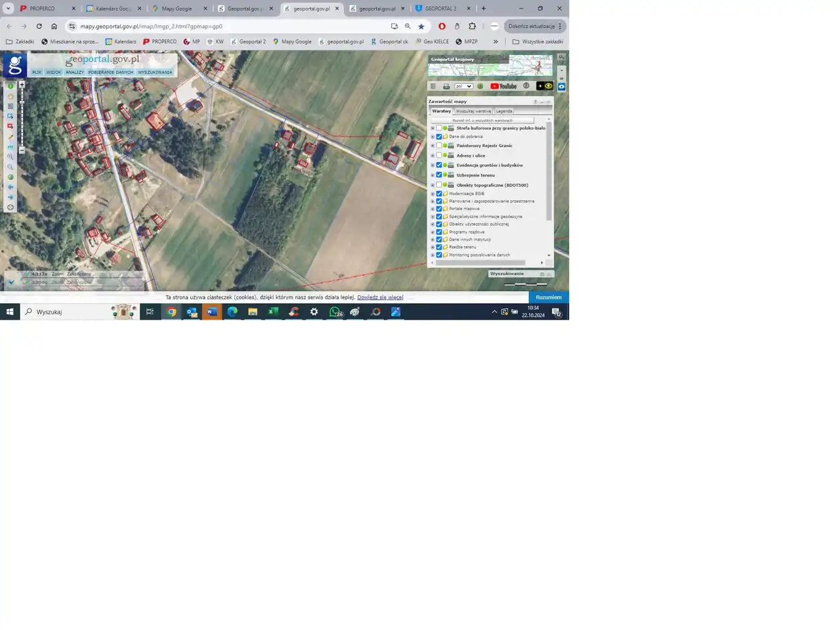Open the Dowiedz się więcej link
This screenshot has width=840, height=630.
pos(380,297)
